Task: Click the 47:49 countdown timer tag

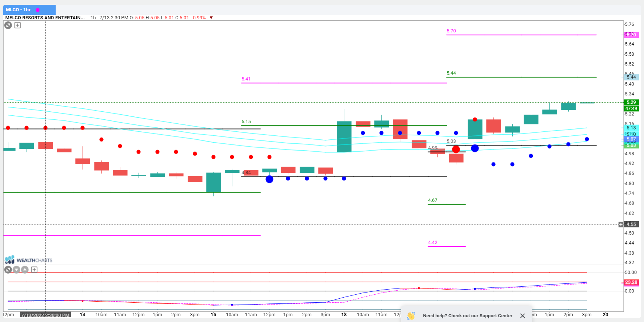Action: [x=631, y=108]
